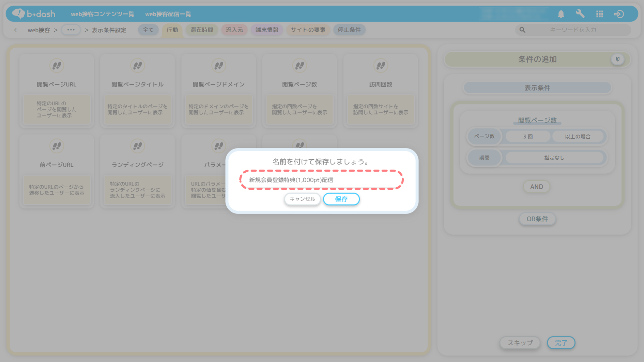Select the 行動 filter tab
Image resolution: width=644 pixels, height=362 pixels.
click(172, 30)
